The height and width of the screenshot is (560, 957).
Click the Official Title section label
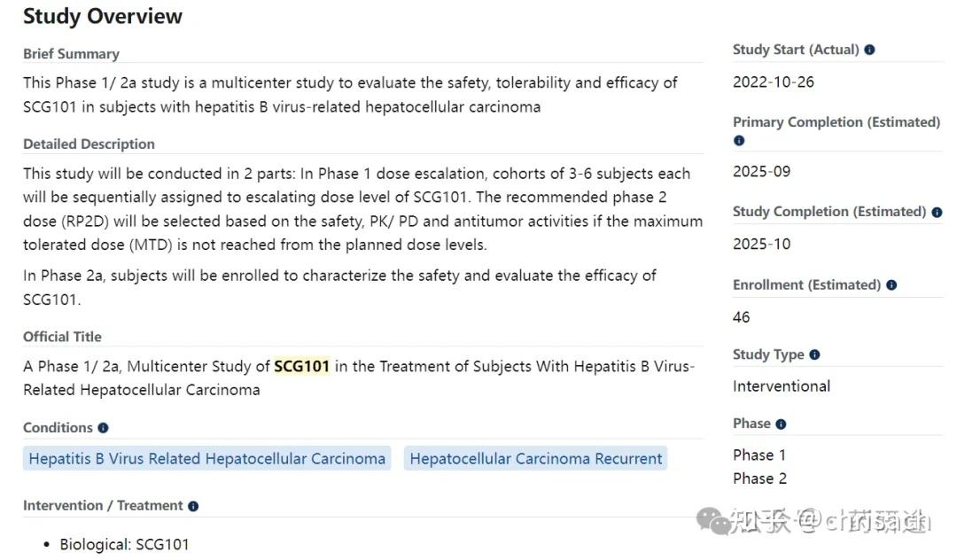click(62, 337)
